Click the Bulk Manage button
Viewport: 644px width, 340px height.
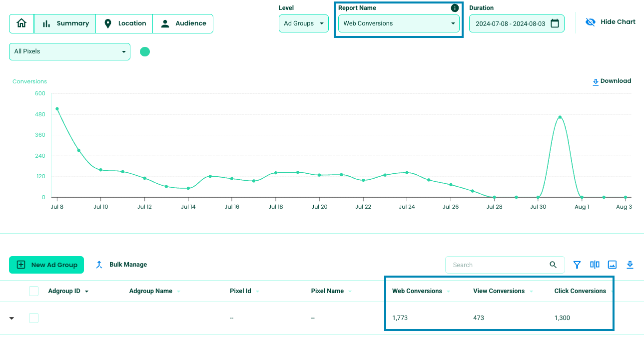point(121,265)
